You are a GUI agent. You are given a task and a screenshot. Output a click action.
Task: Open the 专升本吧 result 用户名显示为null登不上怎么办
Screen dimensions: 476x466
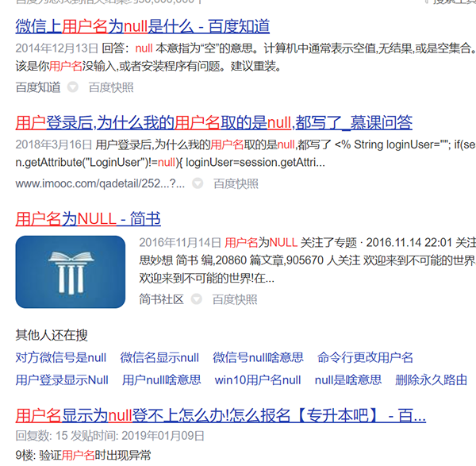point(221,415)
